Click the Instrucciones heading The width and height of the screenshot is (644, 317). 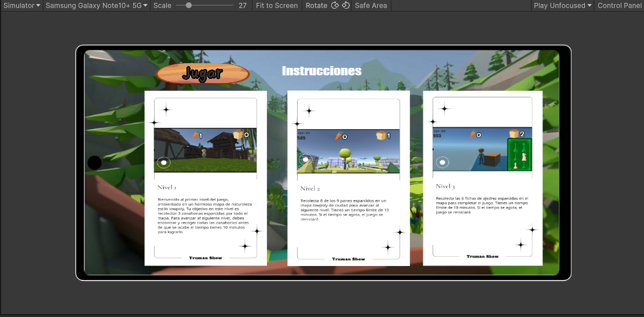tap(321, 71)
